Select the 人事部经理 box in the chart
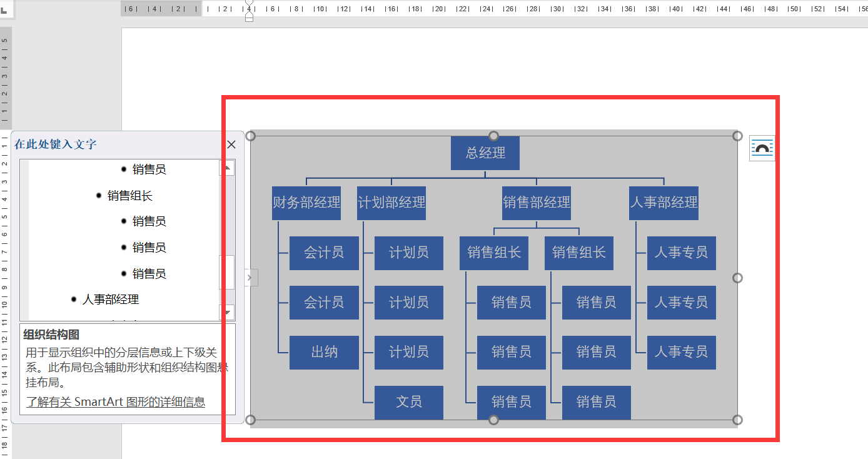Image resolution: width=868 pixels, height=459 pixels. coord(664,203)
